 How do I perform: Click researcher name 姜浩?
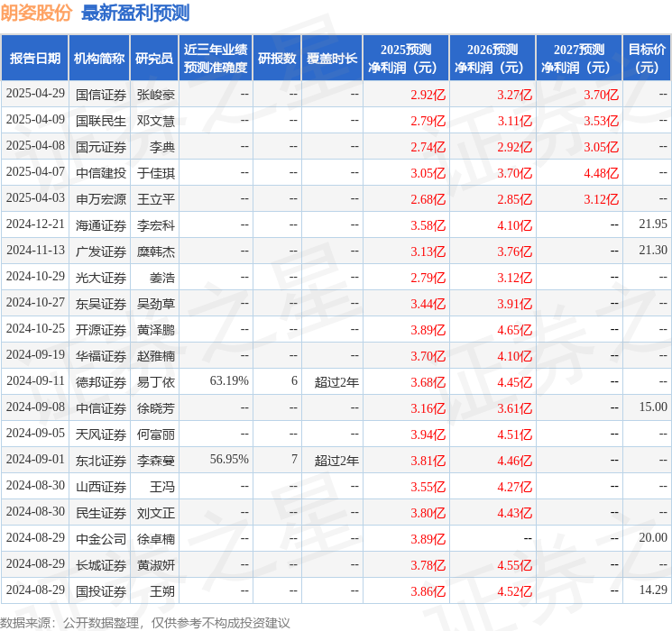click(x=162, y=278)
